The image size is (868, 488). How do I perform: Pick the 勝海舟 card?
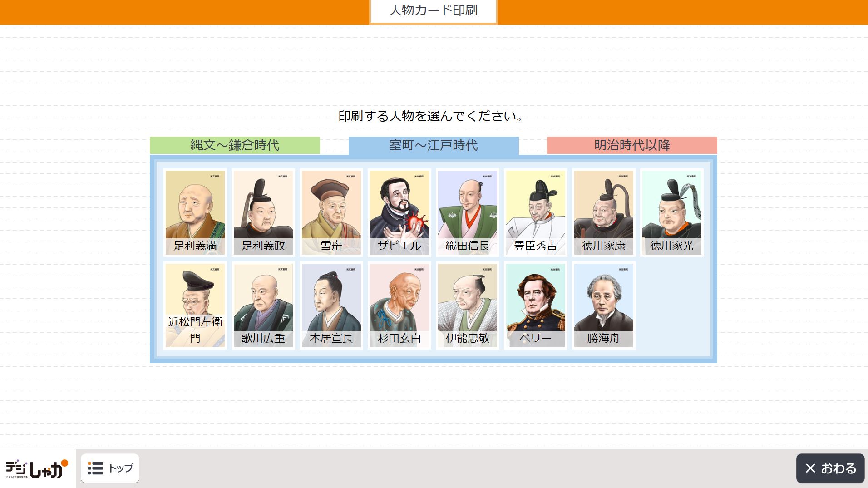(x=604, y=306)
